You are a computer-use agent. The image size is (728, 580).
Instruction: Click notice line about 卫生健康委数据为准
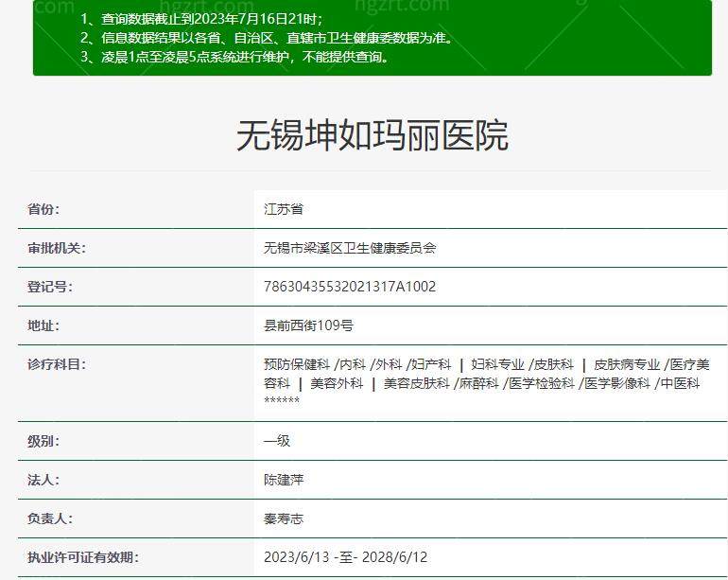click(267, 38)
